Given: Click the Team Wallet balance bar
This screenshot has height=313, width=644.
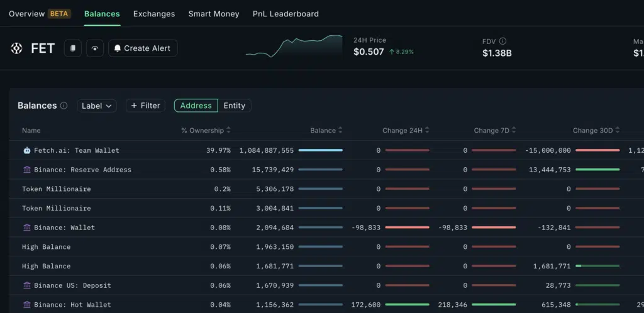Looking at the screenshot, I should click(x=321, y=150).
